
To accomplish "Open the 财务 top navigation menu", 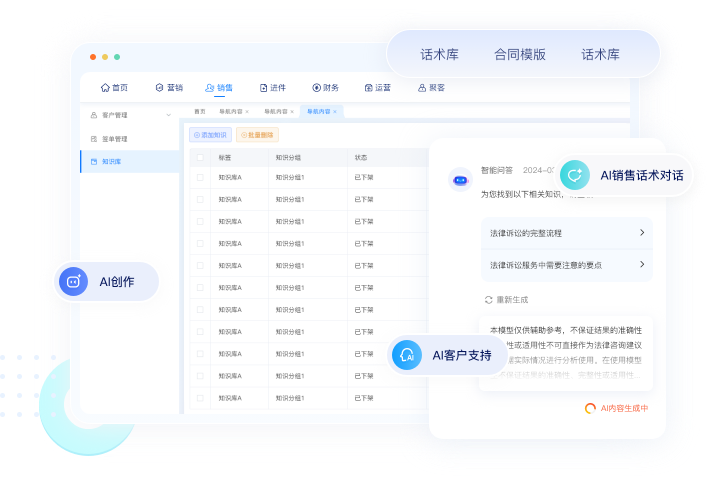I will click(325, 88).
